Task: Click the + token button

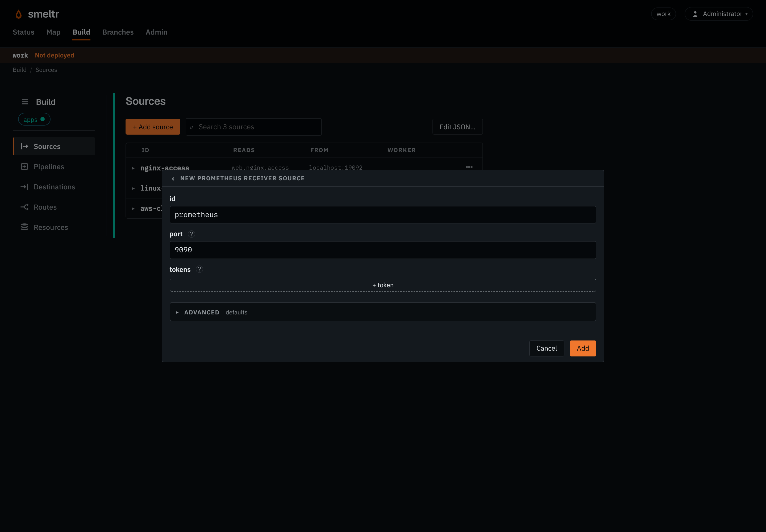Action: [x=383, y=285]
